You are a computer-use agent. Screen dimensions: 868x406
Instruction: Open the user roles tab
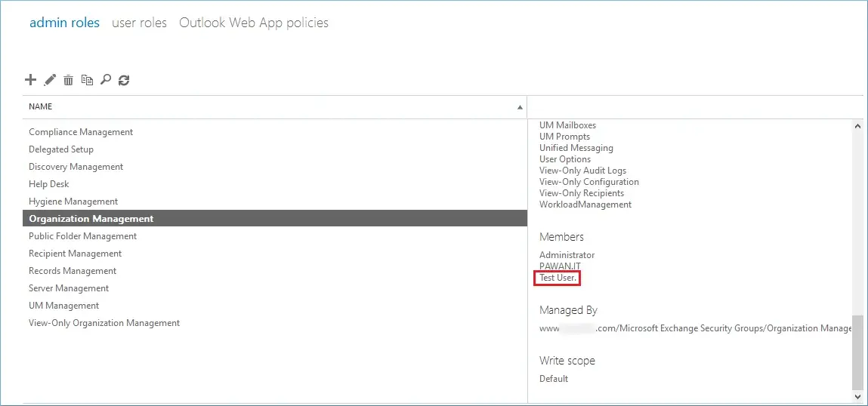(x=139, y=23)
